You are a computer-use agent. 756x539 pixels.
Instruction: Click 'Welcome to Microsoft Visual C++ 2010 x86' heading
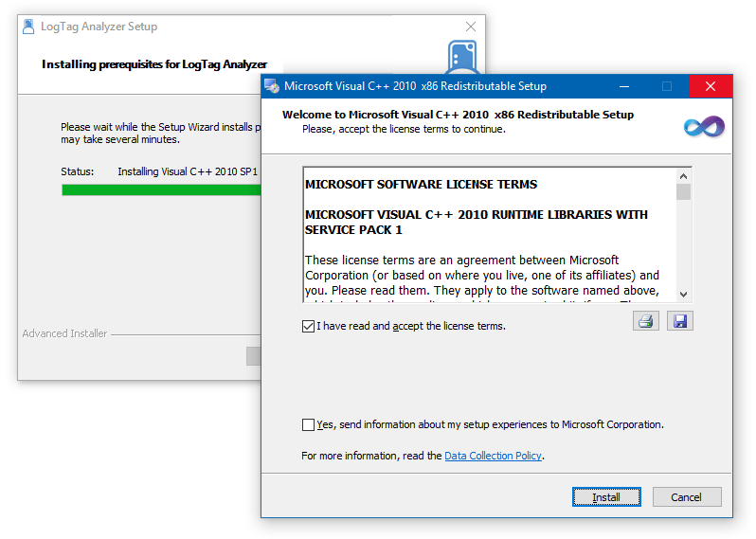coord(458,115)
